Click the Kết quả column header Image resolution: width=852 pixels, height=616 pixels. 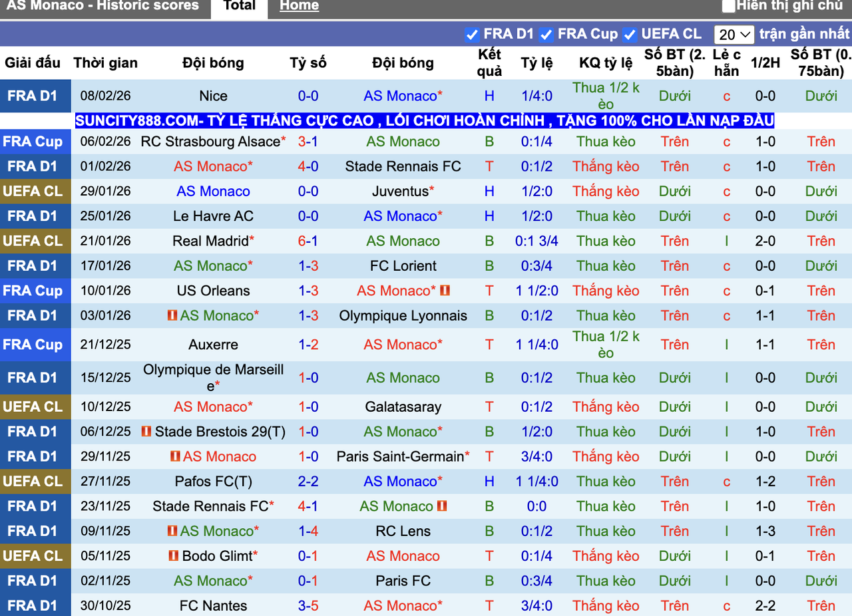[x=489, y=63]
